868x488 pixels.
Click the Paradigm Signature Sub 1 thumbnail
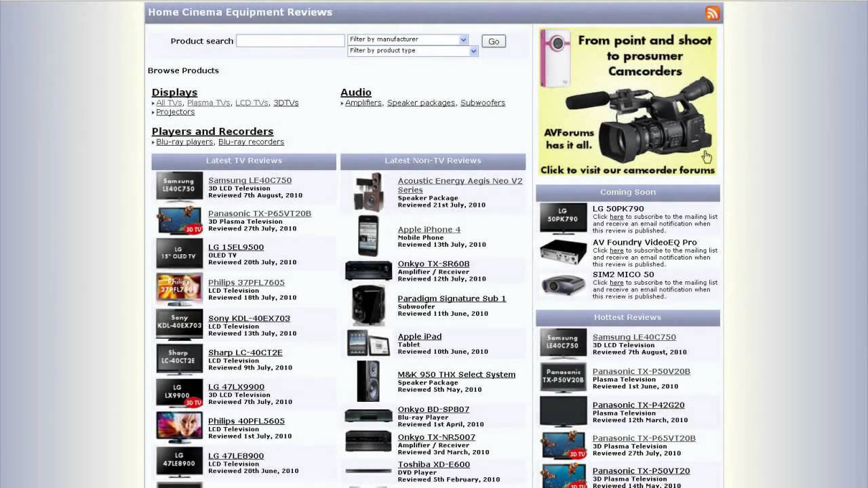tap(369, 305)
